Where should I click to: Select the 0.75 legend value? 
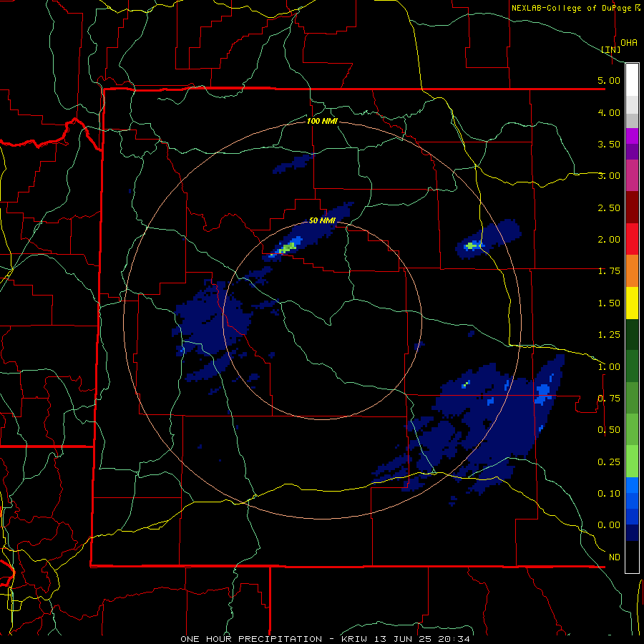pos(609,398)
